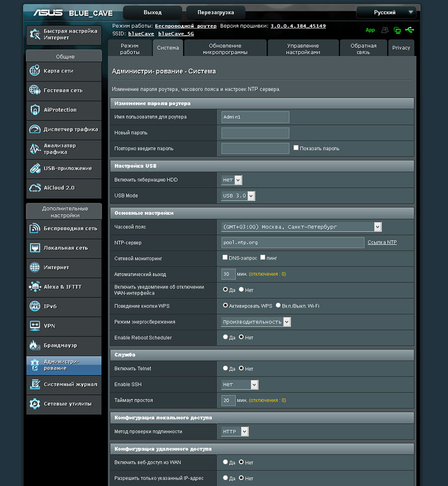
Task: Click the USB application icon
Action: click(x=35, y=168)
